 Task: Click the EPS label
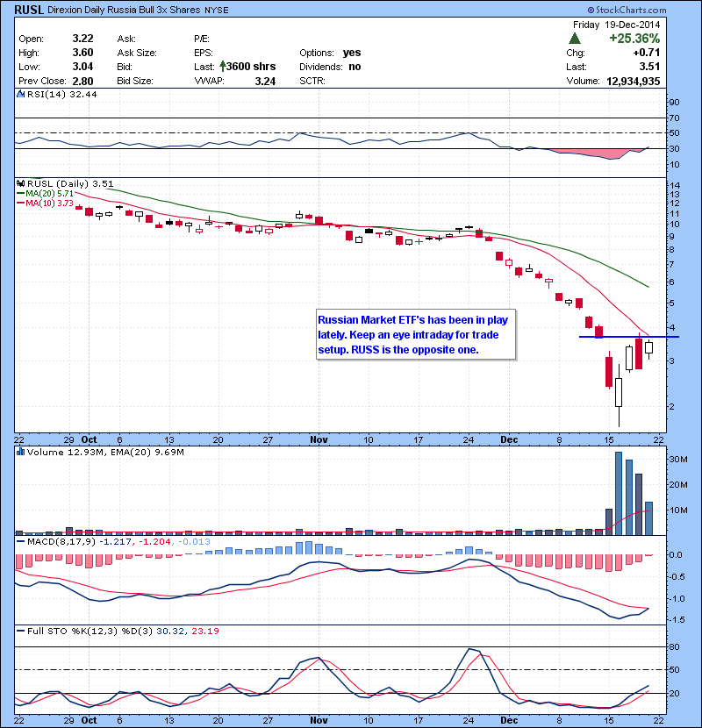click(203, 53)
